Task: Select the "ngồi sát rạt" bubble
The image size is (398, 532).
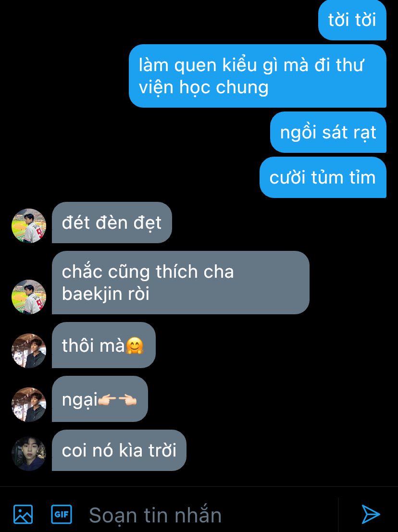Action: pos(328,132)
